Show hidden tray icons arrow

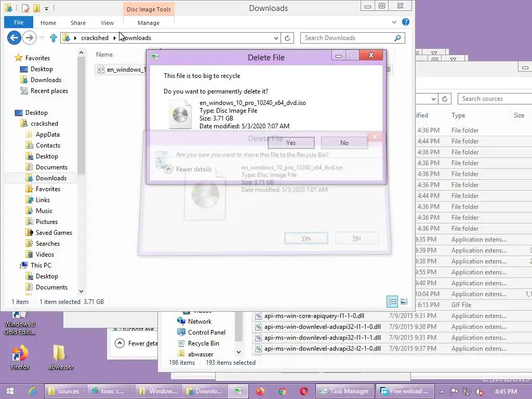click(x=442, y=392)
